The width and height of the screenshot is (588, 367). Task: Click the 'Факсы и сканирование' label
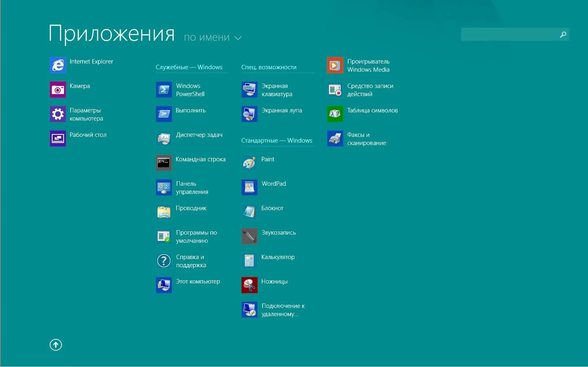pyautogui.click(x=367, y=139)
